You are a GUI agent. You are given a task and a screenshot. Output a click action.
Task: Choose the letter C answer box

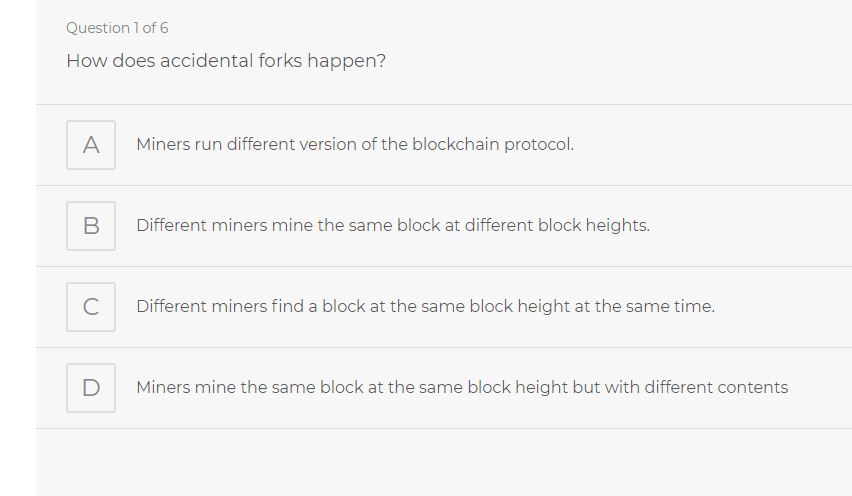[91, 307]
